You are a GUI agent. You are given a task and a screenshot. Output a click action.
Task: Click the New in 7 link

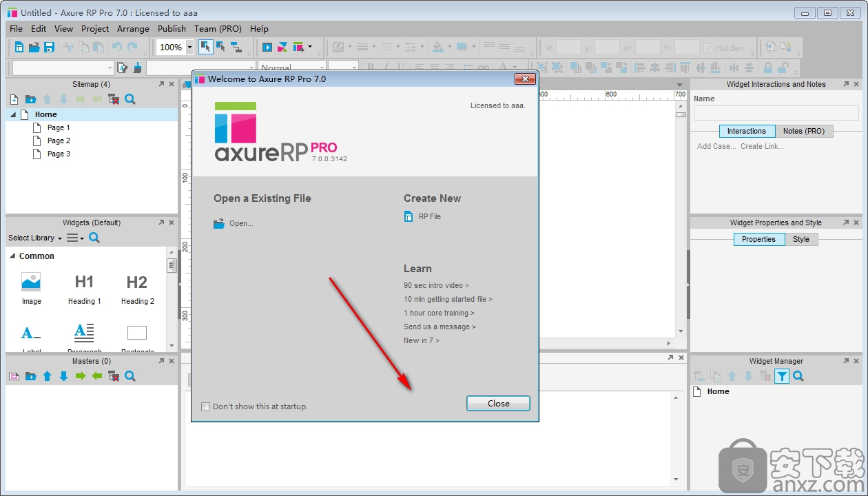(x=421, y=340)
